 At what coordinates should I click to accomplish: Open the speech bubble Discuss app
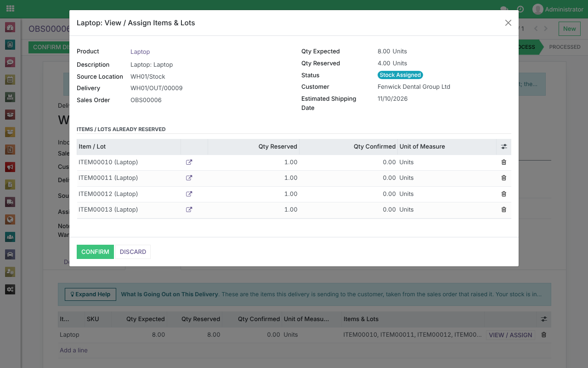(10, 62)
